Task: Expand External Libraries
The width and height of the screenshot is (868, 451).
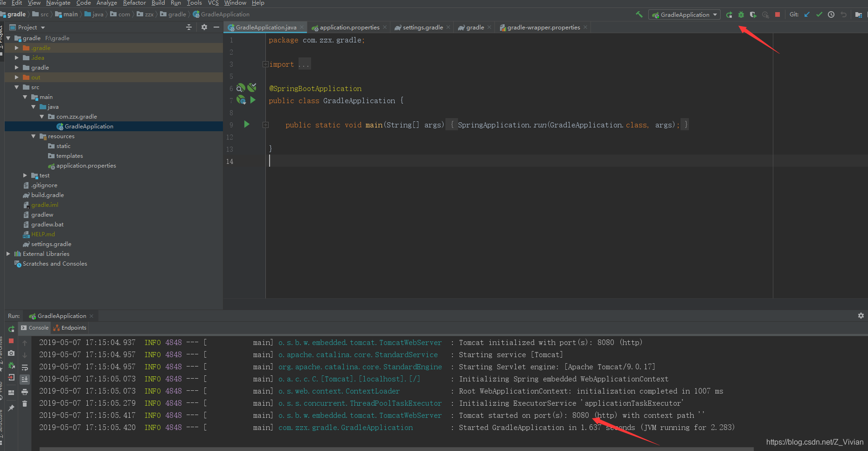Action: tap(8, 254)
